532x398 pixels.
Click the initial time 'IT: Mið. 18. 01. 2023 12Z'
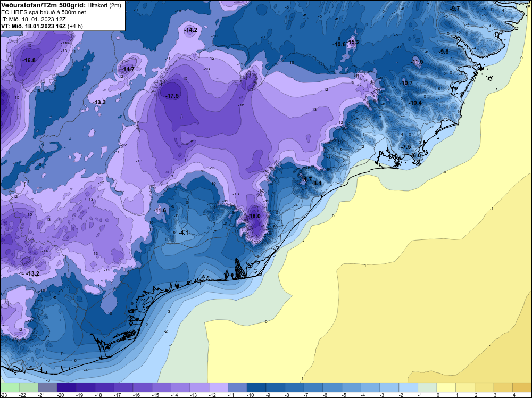tap(33, 19)
